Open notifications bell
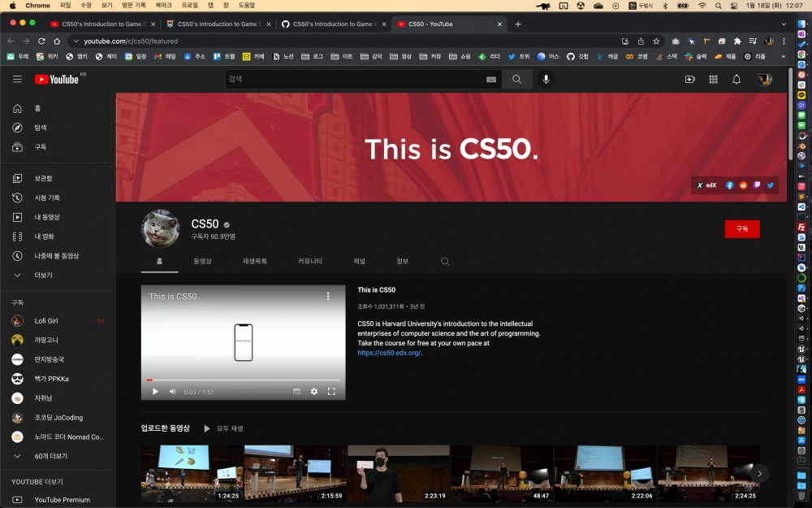This screenshot has height=508, width=812. pos(736,80)
